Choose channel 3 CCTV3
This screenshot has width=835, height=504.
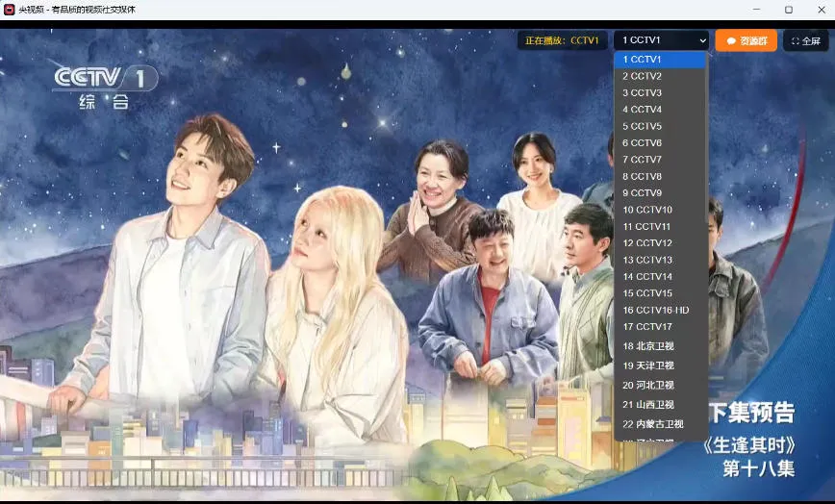[x=660, y=92]
